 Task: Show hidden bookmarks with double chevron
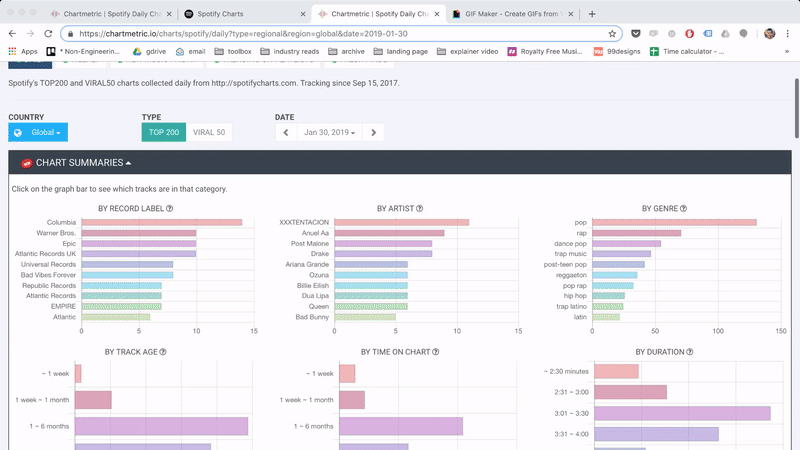(786, 52)
